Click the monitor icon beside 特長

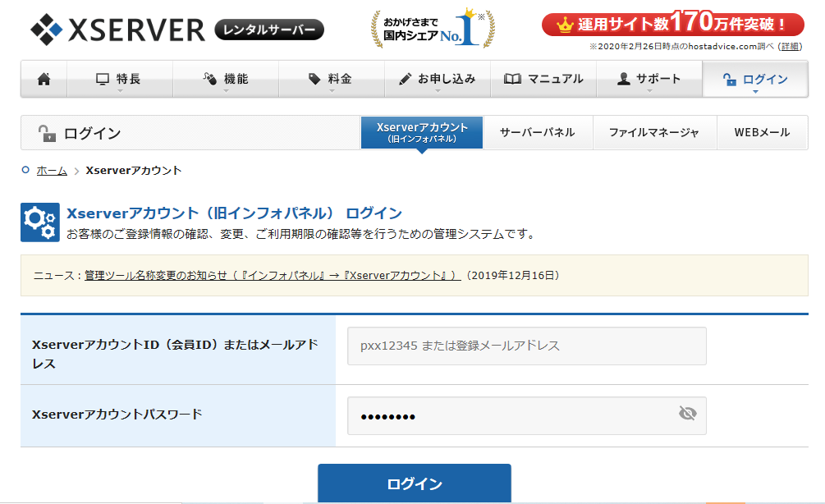[102, 79]
